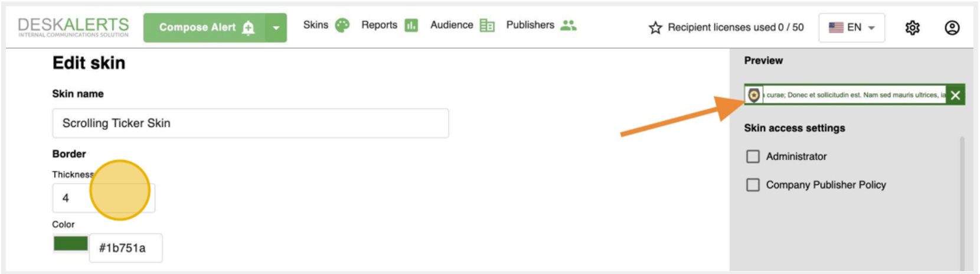Expand the Compose Alert dropdown arrow
Viewport: 980px width, 274px height.
(276, 28)
